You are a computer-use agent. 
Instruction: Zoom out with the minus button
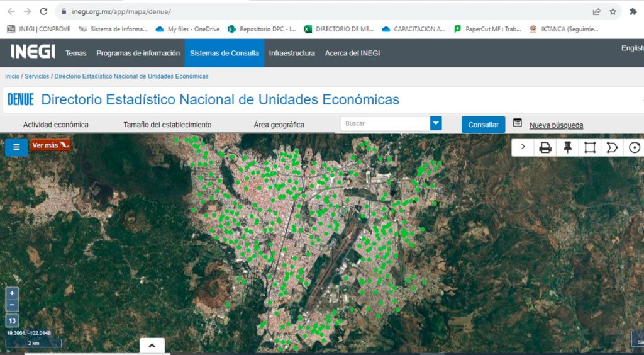tap(13, 305)
